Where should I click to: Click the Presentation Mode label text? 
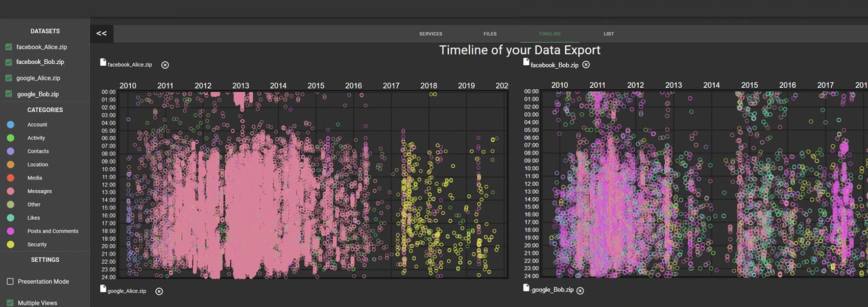(x=43, y=282)
